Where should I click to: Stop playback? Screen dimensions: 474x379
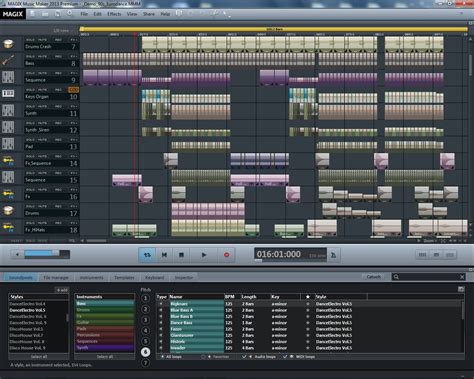point(181,255)
